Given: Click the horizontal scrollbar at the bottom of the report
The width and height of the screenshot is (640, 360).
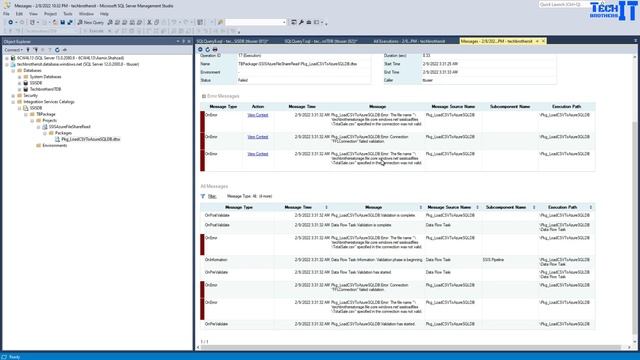Looking at the screenshot, I should (411, 347).
